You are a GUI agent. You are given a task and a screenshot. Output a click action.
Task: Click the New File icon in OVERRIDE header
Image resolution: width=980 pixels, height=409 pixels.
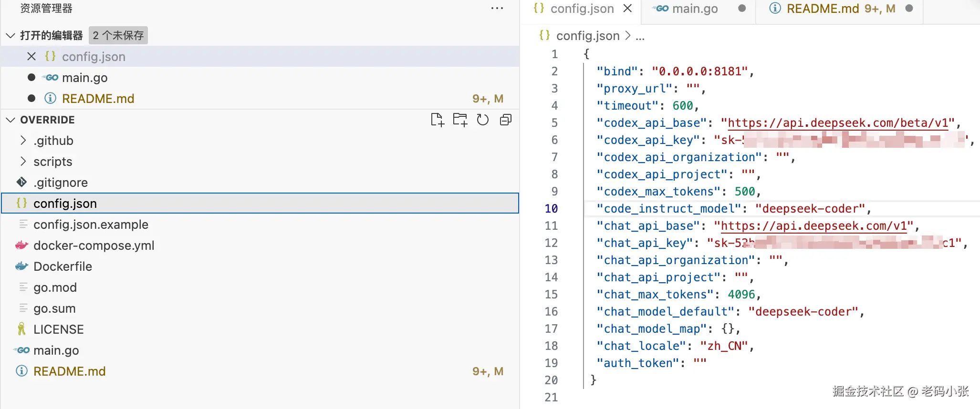pyautogui.click(x=437, y=120)
